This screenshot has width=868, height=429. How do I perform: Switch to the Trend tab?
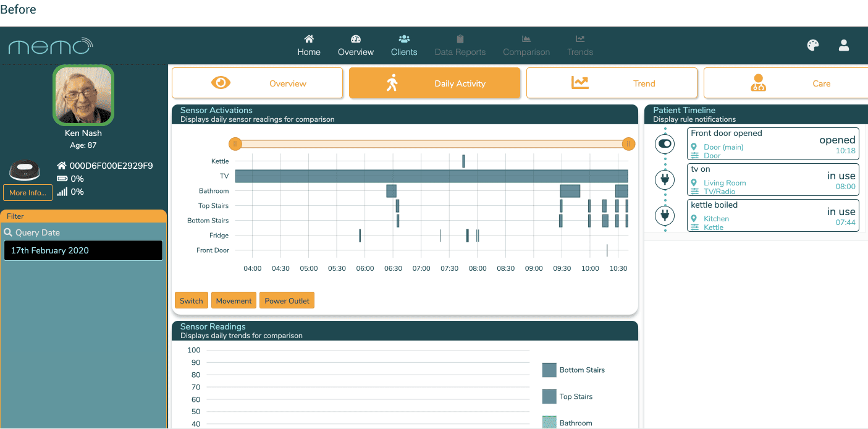click(x=612, y=83)
